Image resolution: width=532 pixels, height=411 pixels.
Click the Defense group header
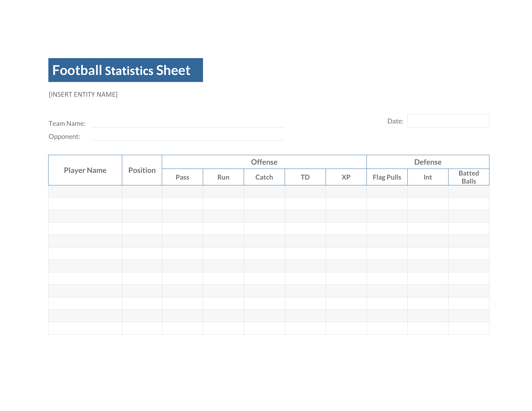click(x=428, y=162)
